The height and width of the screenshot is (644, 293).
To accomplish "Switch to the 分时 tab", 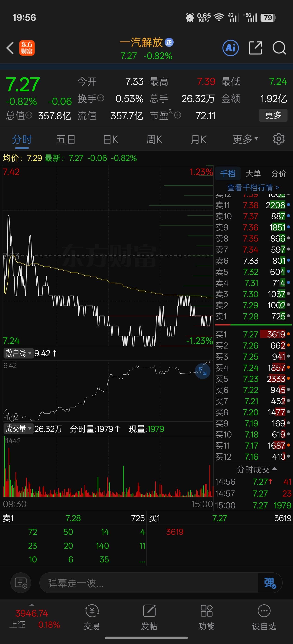I will point(22,139).
